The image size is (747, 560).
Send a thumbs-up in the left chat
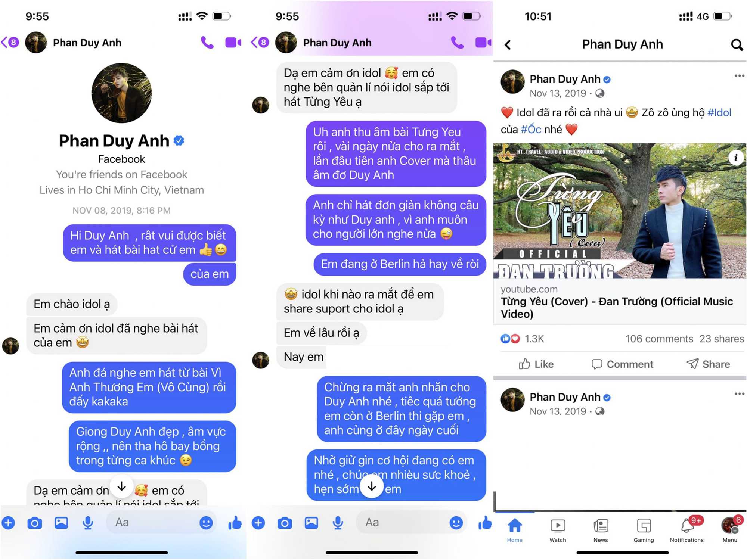coord(235,523)
